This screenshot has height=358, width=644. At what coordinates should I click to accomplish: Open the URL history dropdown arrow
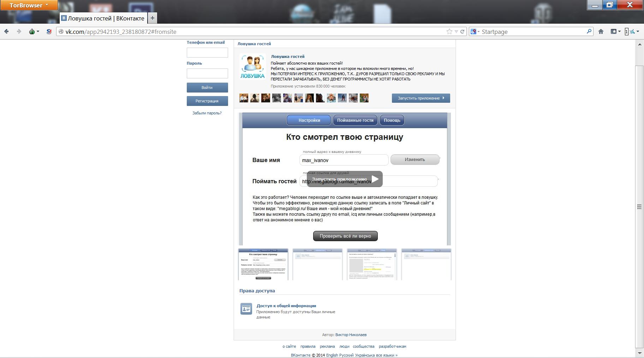(456, 31)
